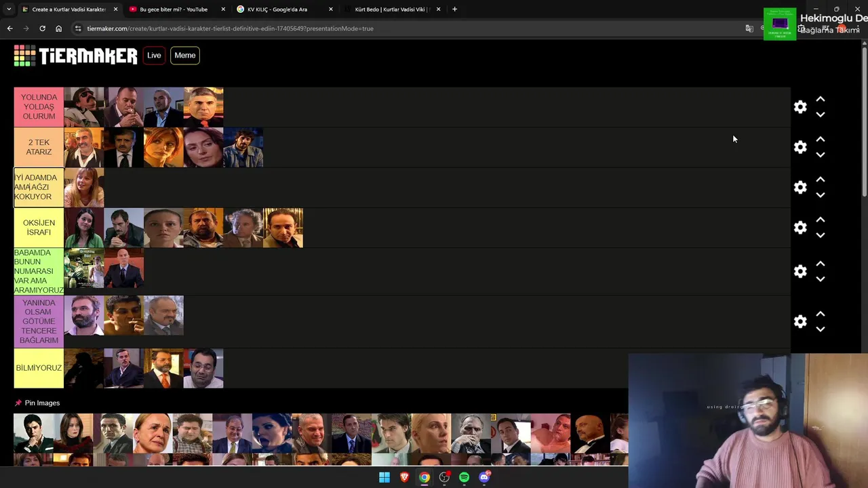
Task: Select the red YOLUNDA YOLDAŞ OLURUM tier label
Action: 39,107
